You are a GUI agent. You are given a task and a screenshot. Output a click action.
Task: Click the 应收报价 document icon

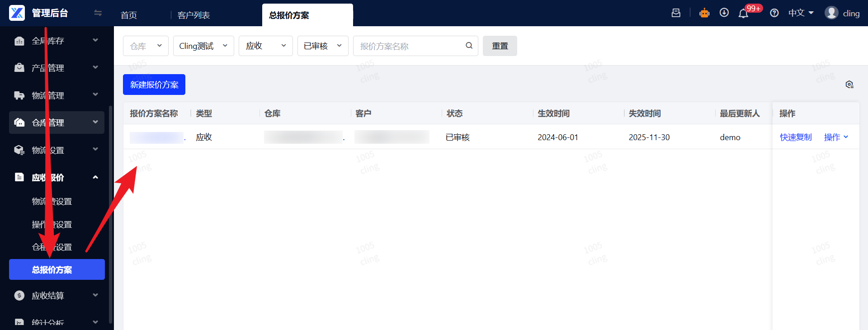[x=19, y=177]
